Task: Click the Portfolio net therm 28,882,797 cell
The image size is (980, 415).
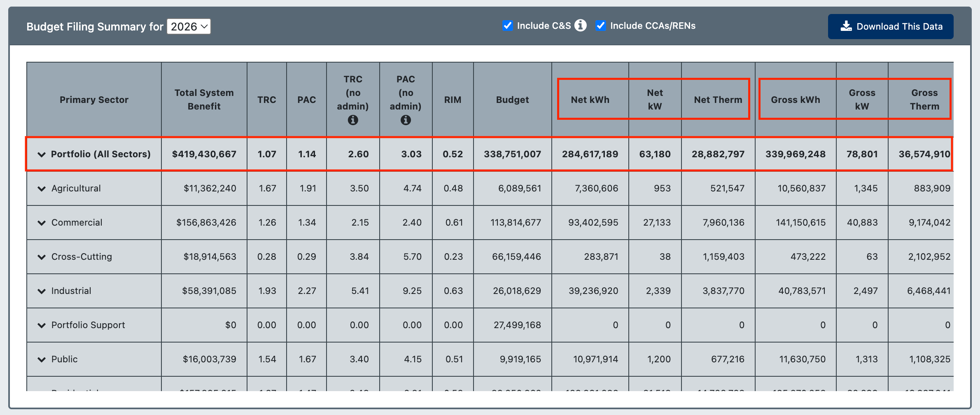Action: pos(718,154)
